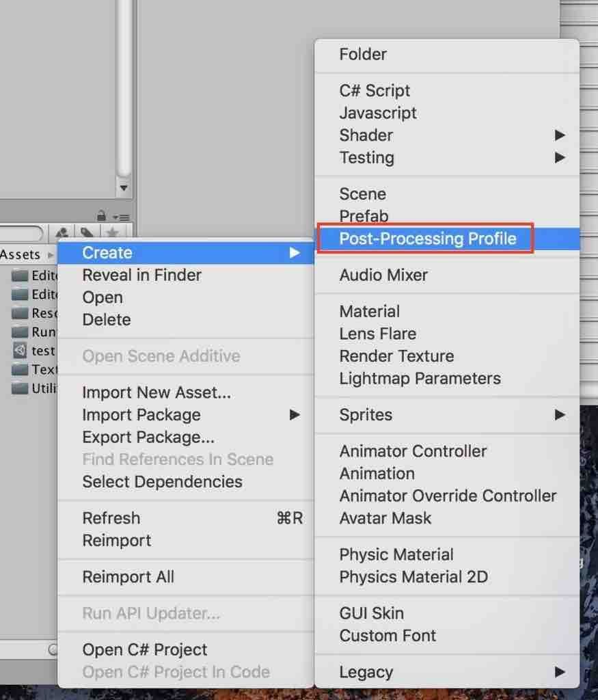Create a GUI Skin
This screenshot has height=700, width=598.
(x=447, y=613)
